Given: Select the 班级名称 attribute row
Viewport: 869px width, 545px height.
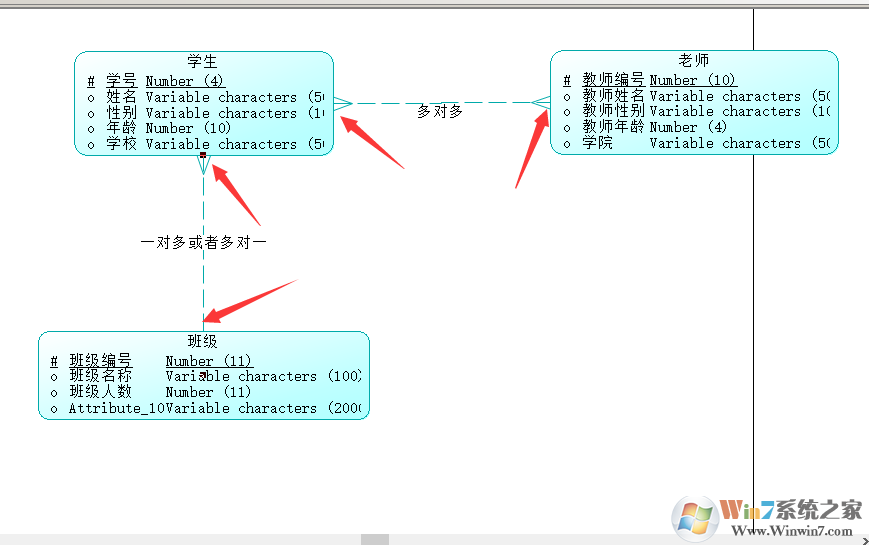Looking at the screenshot, I should 206,376.
